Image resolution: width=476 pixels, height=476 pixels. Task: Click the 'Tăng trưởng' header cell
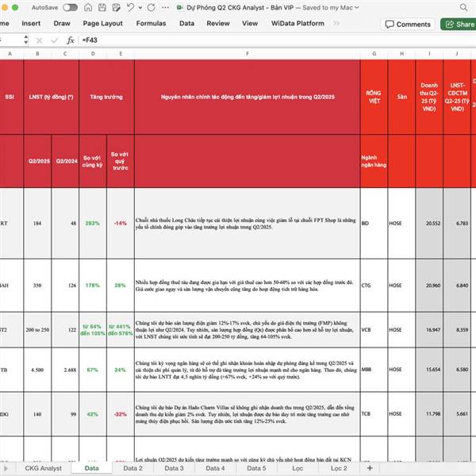coord(106,97)
